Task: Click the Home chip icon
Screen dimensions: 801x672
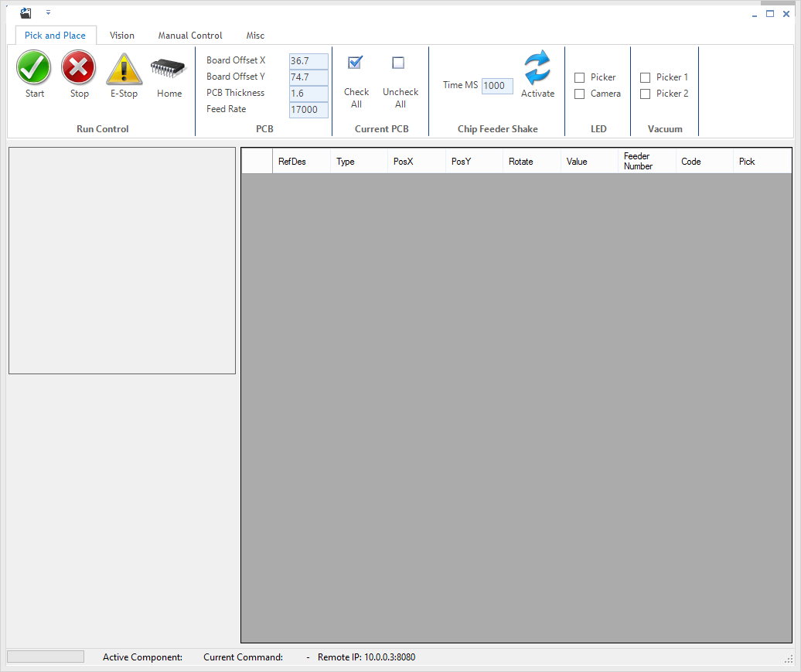Action: [x=169, y=69]
